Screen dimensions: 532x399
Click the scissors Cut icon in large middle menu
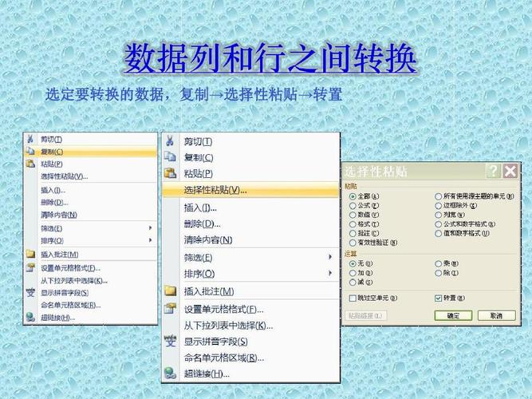pyautogui.click(x=170, y=140)
